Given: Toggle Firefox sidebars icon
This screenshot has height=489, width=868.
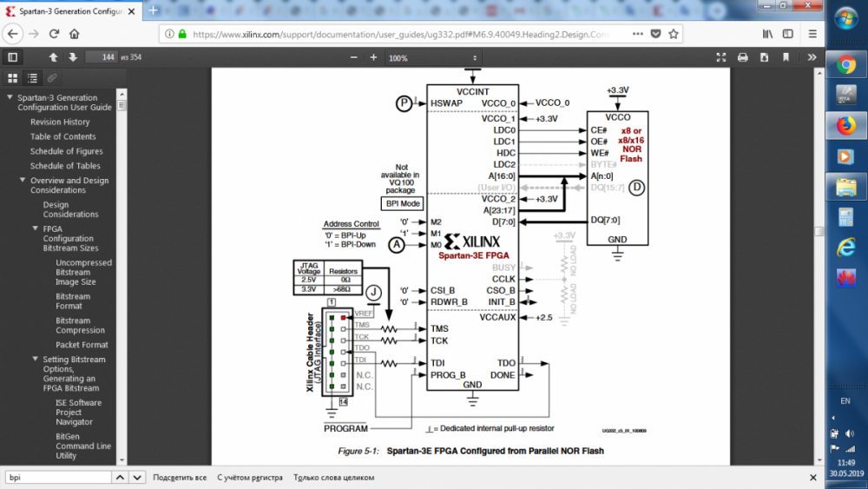Looking at the screenshot, I should 788,34.
